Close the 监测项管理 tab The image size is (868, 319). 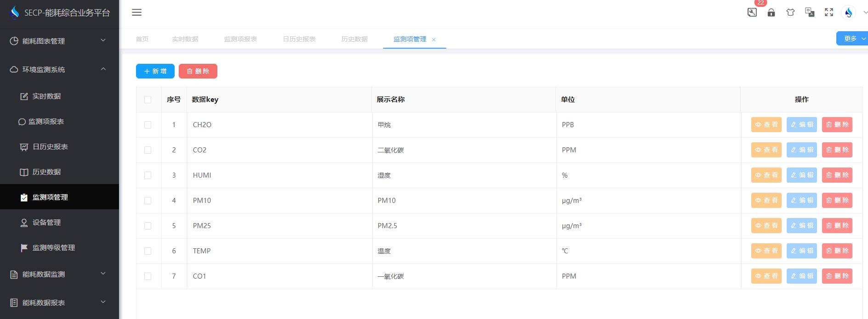[434, 40]
